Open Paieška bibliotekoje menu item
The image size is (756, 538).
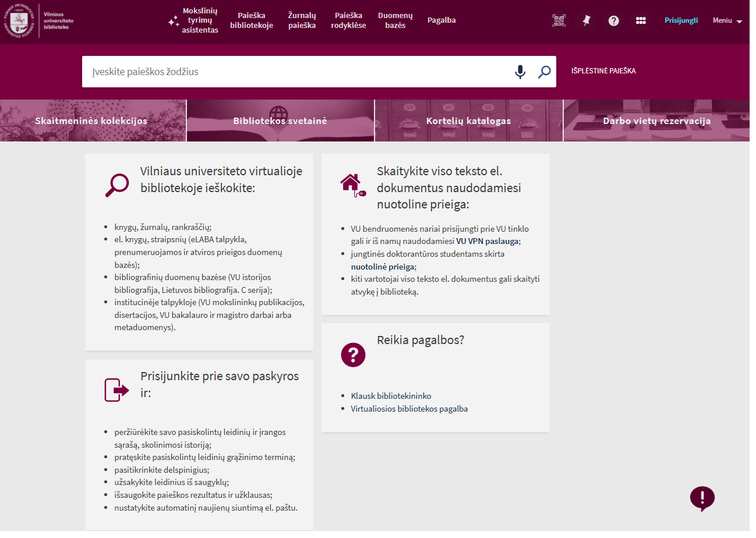pos(252,20)
